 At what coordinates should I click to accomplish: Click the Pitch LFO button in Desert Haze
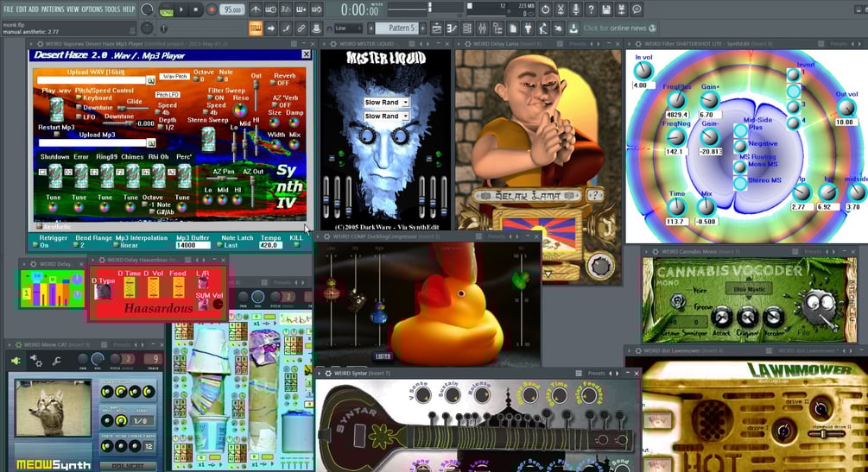pyautogui.click(x=167, y=95)
